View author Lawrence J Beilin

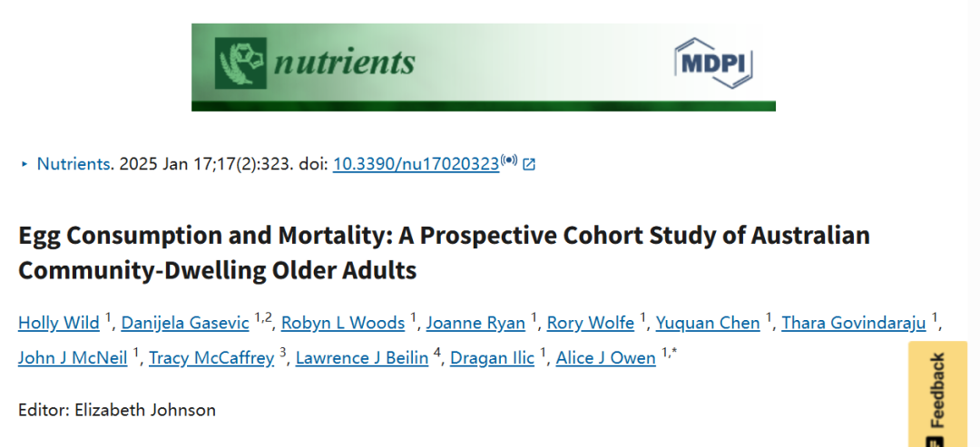362,357
